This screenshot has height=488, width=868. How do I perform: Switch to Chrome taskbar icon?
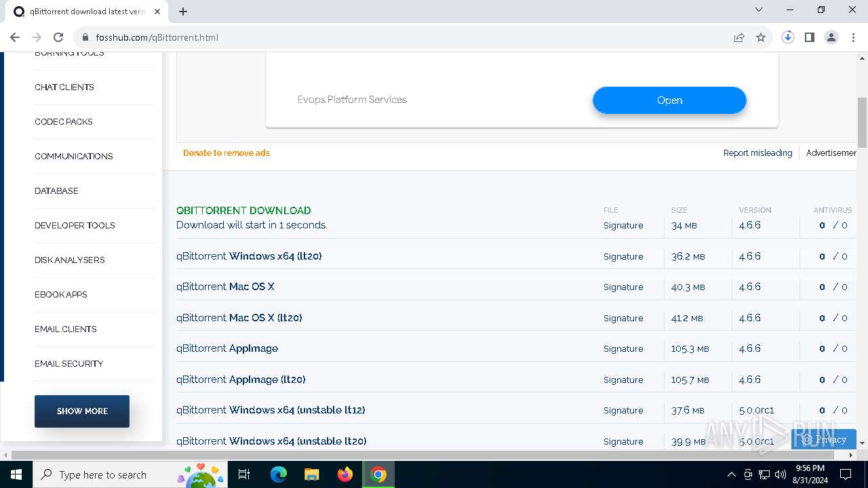coord(378,474)
